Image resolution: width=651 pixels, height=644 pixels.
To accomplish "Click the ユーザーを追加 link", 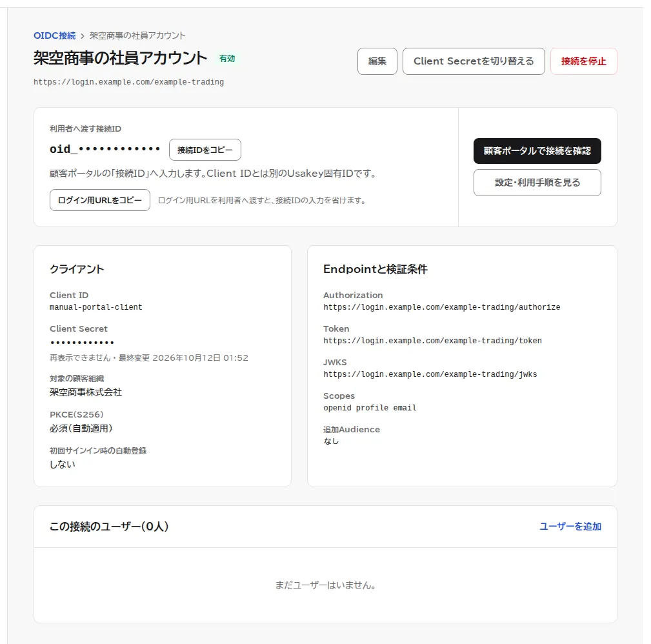I will [x=570, y=527].
